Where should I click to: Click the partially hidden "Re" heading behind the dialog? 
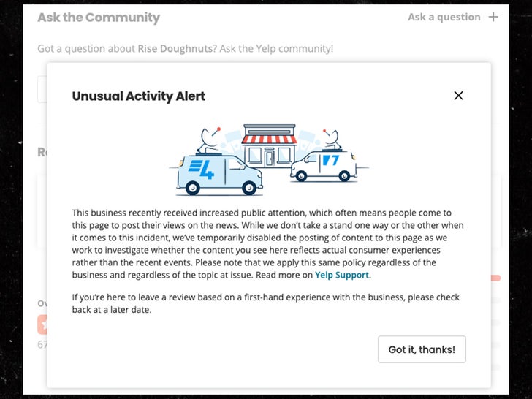pos(42,152)
